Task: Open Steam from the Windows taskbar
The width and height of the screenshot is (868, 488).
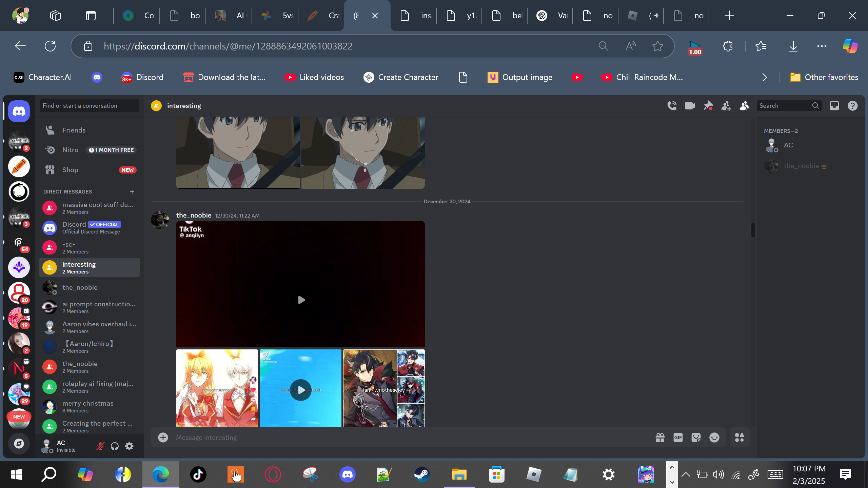Action: point(422,474)
